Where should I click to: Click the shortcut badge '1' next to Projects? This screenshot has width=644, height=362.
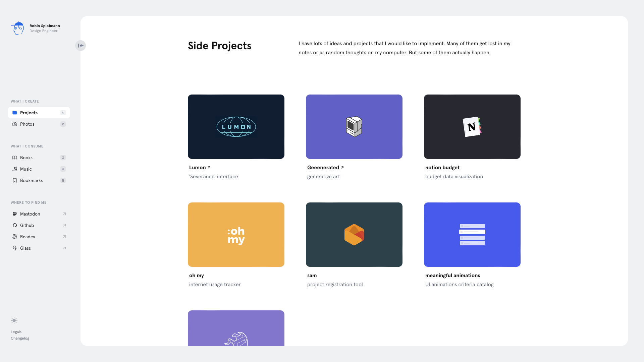[x=63, y=113]
